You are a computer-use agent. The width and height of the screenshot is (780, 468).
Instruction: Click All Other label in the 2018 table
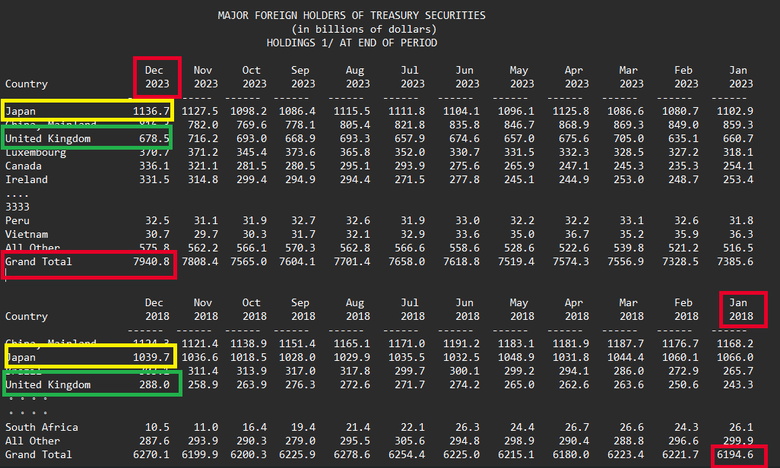pos(32,441)
